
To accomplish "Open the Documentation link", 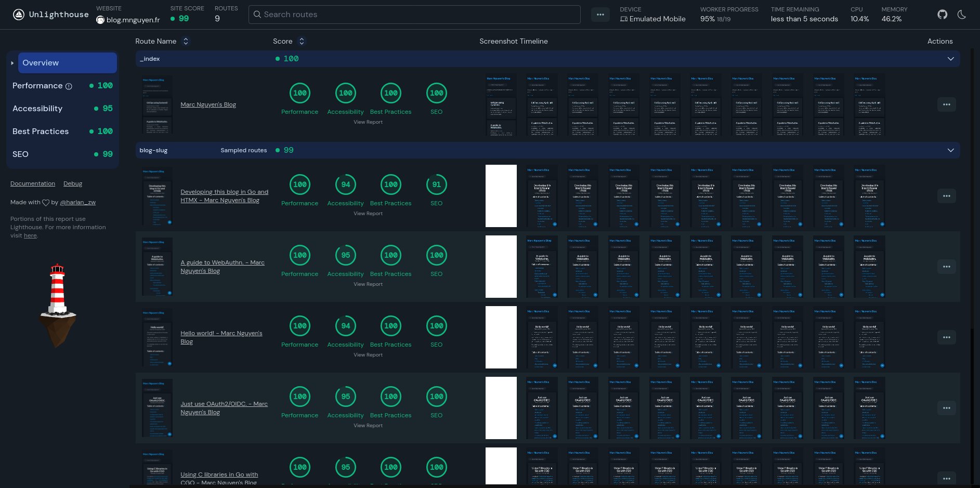I will point(33,183).
